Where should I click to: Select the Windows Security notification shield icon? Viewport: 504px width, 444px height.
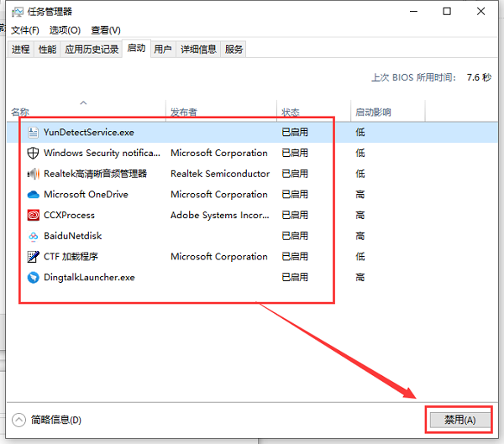pos(33,153)
